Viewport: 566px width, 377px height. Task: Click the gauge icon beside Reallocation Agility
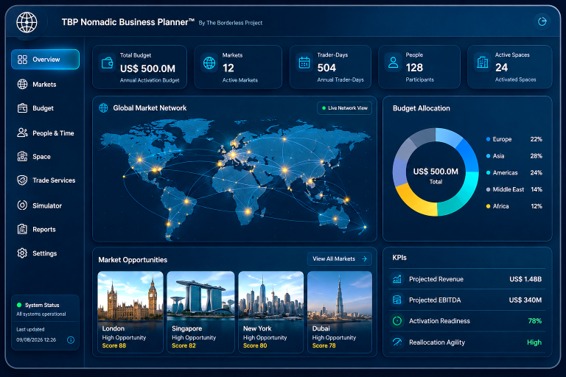(x=397, y=342)
